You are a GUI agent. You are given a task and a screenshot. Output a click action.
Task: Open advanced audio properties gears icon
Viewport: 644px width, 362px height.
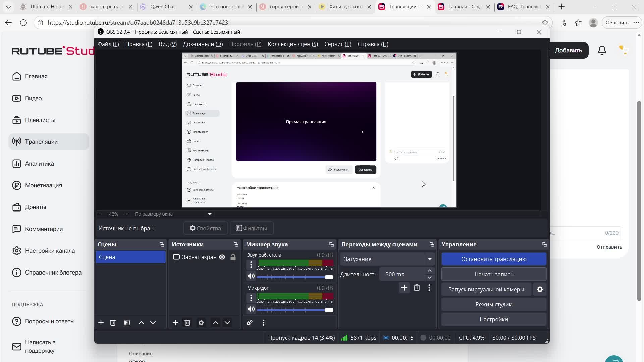pyautogui.click(x=250, y=323)
